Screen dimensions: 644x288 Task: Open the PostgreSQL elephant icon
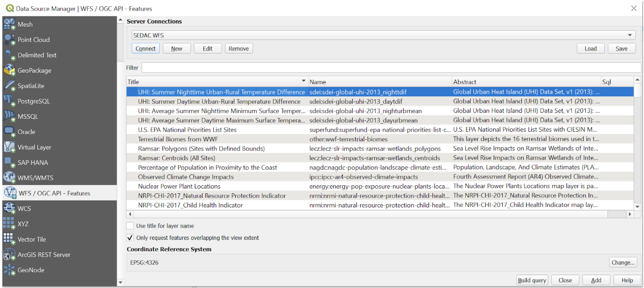coord(9,101)
